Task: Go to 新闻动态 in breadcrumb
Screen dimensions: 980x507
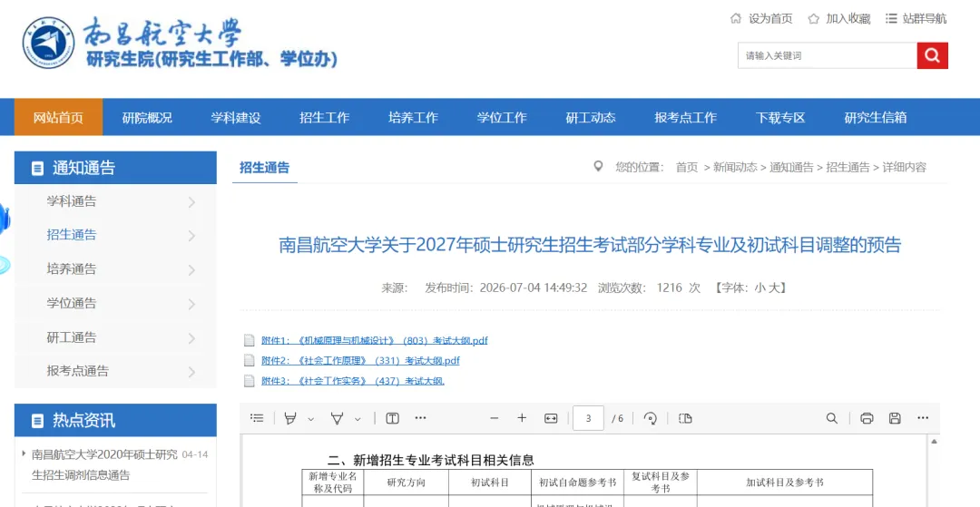Action: tap(735, 167)
